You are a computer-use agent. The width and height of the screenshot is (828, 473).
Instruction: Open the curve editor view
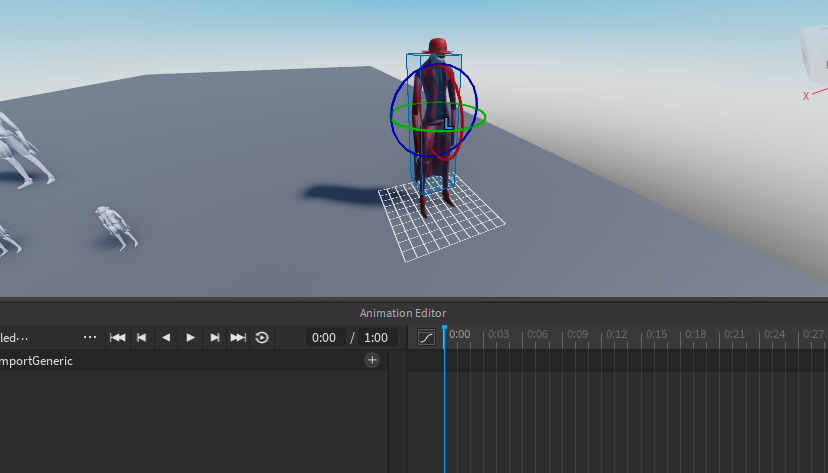(426, 337)
